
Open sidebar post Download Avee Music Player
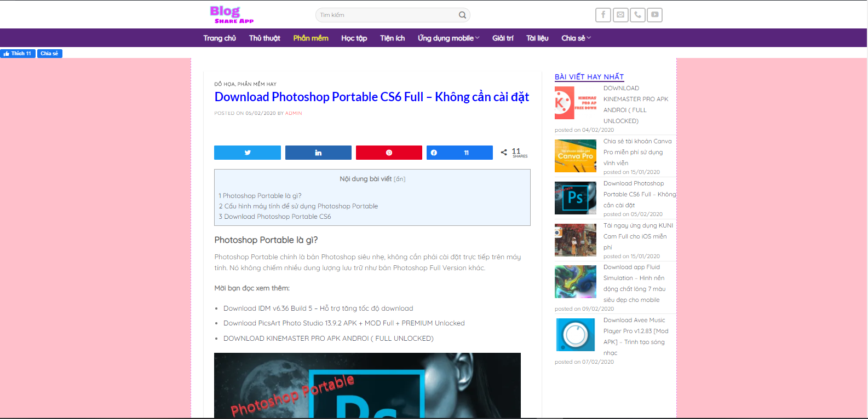coord(636,336)
